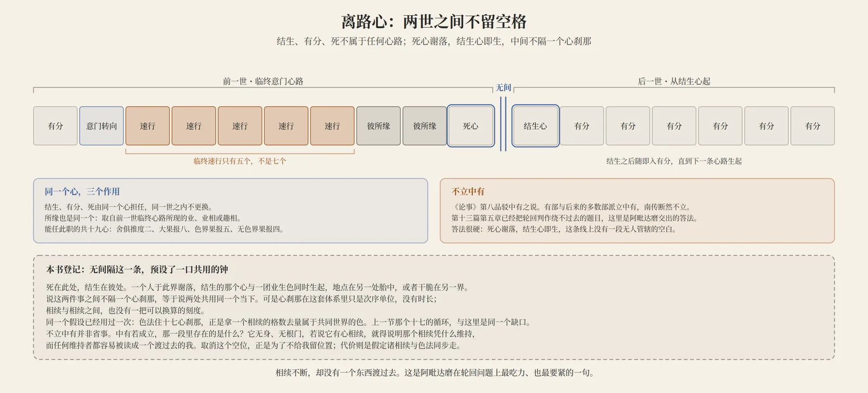Click the heading 本书登记：无间隔这一条
Image resolution: width=868 pixels, height=393 pixels.
137,269
